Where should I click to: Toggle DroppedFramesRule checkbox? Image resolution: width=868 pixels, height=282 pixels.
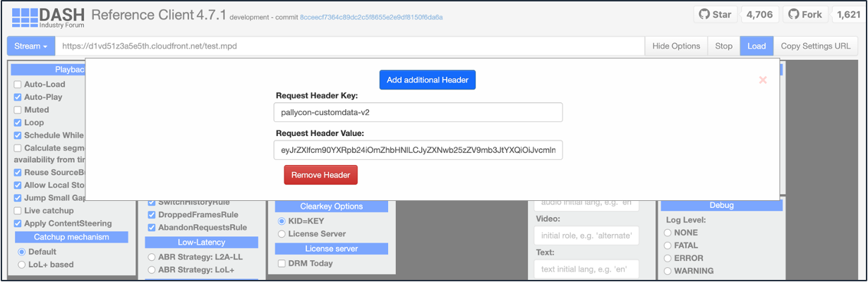click(x=152, y=215)
